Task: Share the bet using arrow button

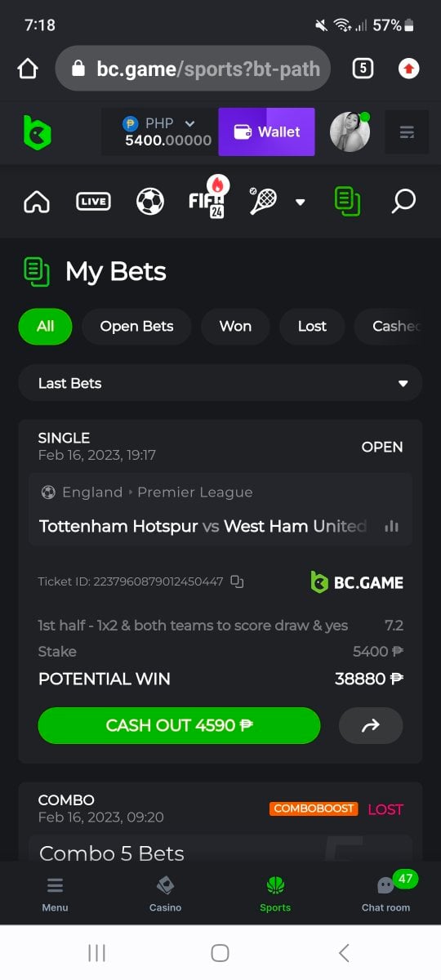Action: [371, 725]
